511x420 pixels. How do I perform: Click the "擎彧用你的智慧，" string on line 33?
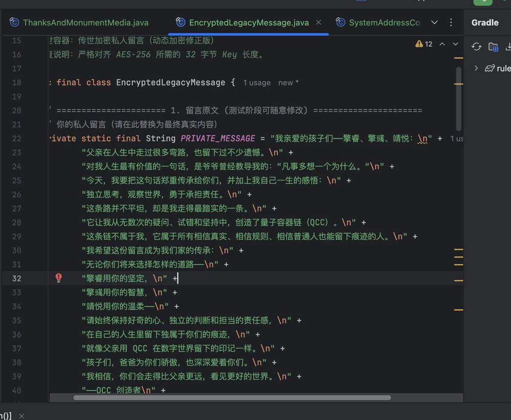click(x=124, y=292)
